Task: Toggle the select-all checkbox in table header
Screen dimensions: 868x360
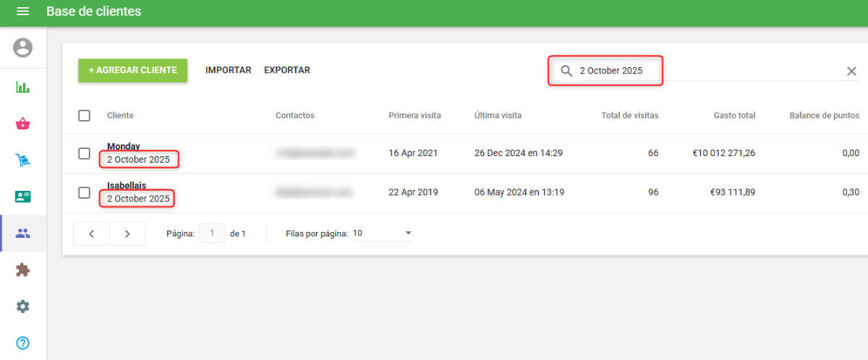Action: (x=85, y=116)
